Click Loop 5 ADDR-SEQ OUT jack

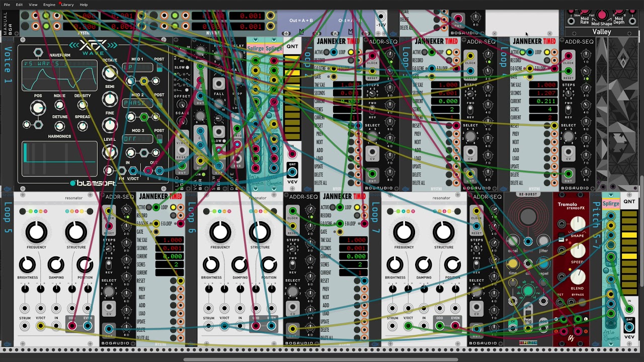109,329
